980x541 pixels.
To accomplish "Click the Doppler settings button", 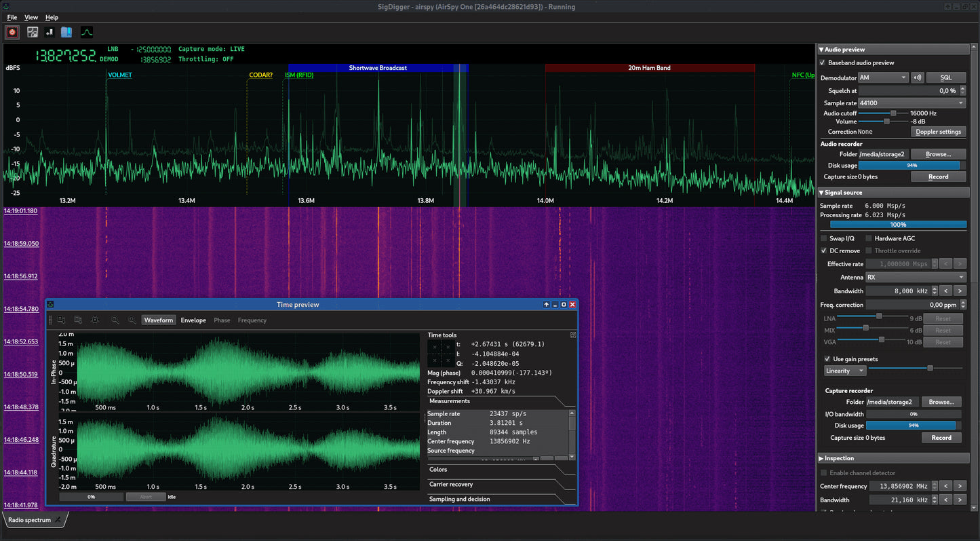I will pyautogui.click(x=939, y=132).
